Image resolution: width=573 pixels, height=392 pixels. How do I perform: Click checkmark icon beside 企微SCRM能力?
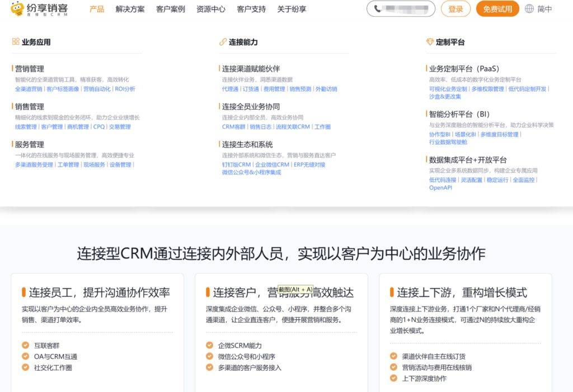[209, 345]
